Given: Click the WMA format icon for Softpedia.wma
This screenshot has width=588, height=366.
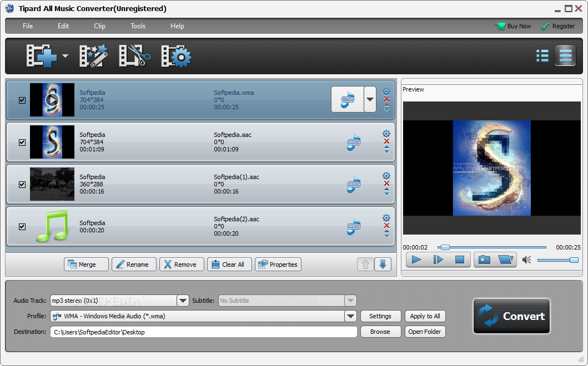Looking at the screenshot, I should (x=348, y=99).
